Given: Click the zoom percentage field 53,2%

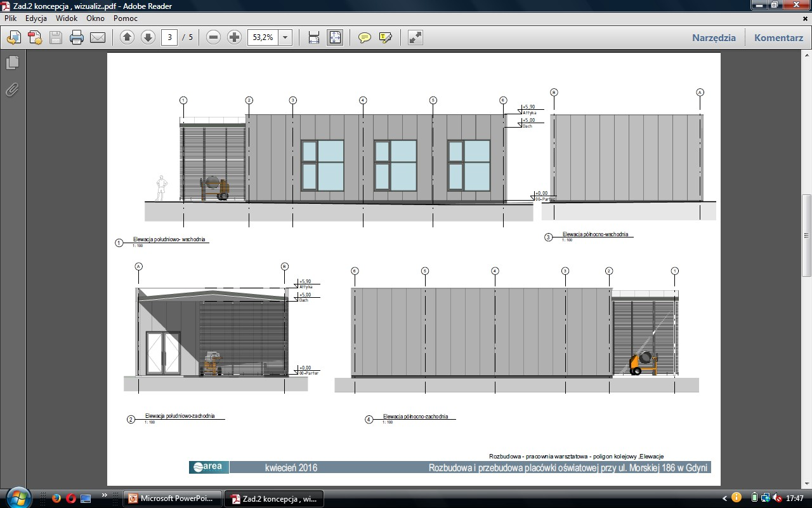Looking at the screenshot, I should 263,37.
